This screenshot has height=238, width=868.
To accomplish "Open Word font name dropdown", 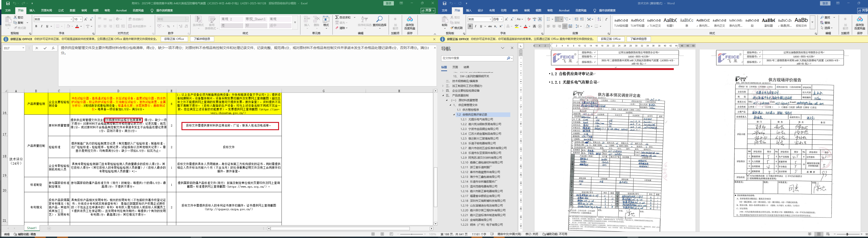I will point(490,19).
